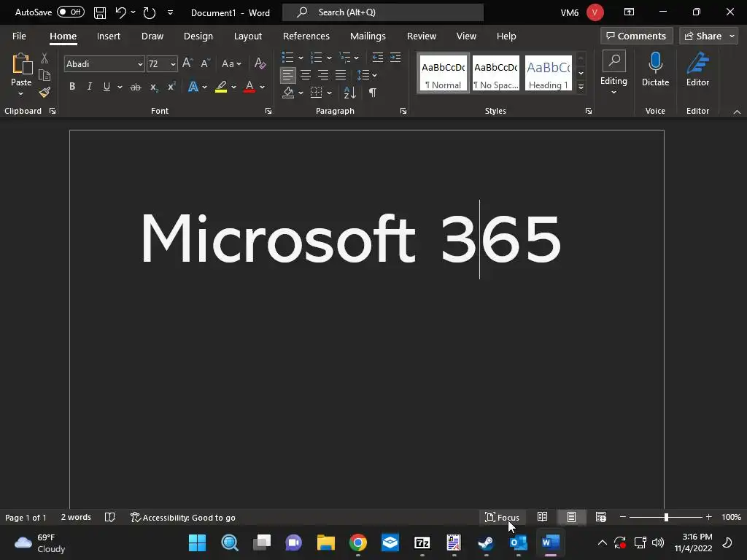
Task: Increase paragraph indent
Action: click(x=395, y=58)
